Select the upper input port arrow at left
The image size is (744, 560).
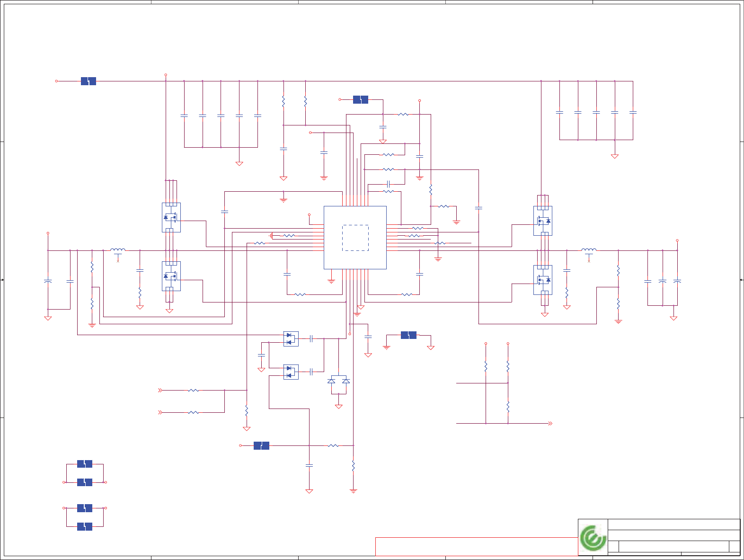[x=160, y=391]
